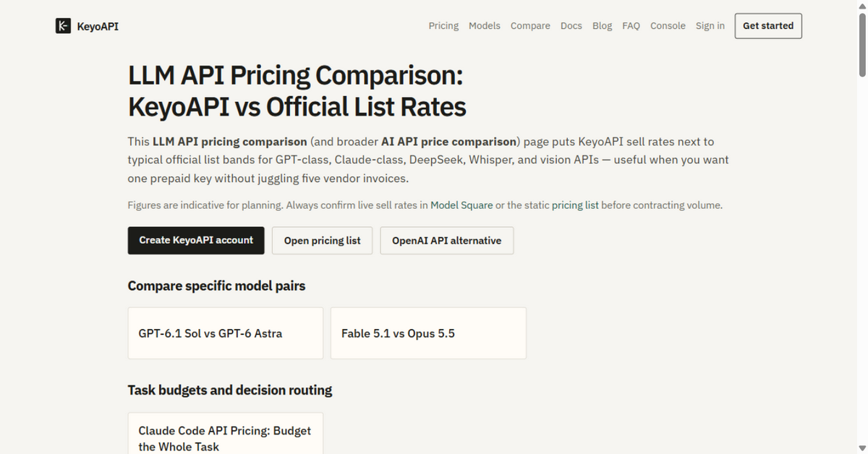Click Create KeyoAPI account button
The width and height of the screenshot is (868, 454).
[x=196, y=240]
